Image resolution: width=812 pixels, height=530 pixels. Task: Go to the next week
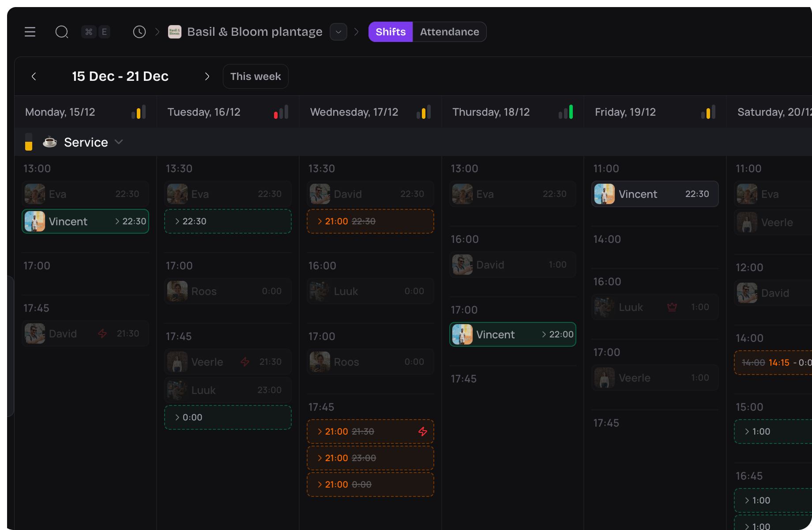207,76
